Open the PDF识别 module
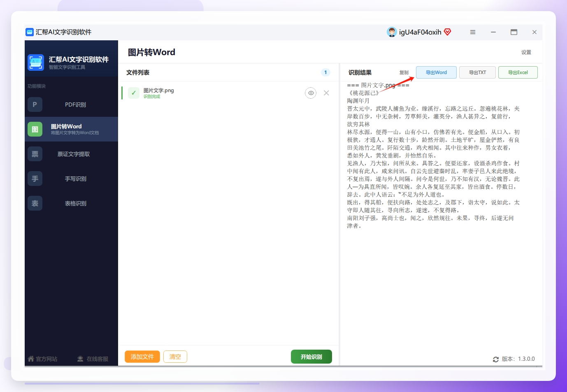 coord(71,104)
